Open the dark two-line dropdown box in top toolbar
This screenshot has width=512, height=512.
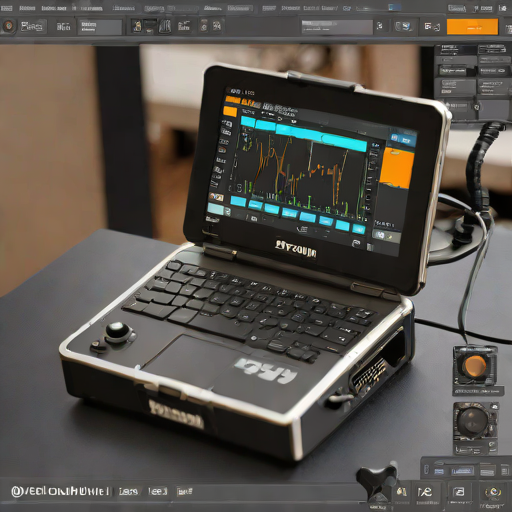click(100, 27)
